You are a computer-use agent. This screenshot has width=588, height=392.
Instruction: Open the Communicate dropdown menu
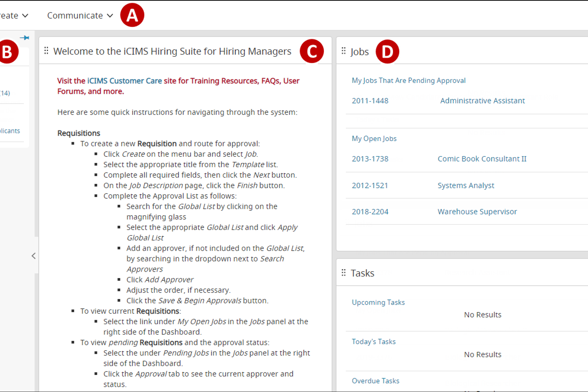point(110,15)
